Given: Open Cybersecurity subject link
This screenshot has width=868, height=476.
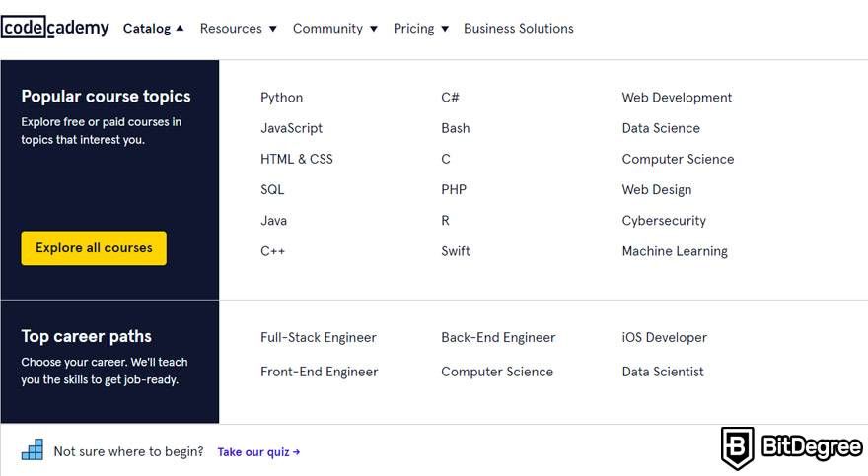Looking at the screenshot, I should 664,221.
